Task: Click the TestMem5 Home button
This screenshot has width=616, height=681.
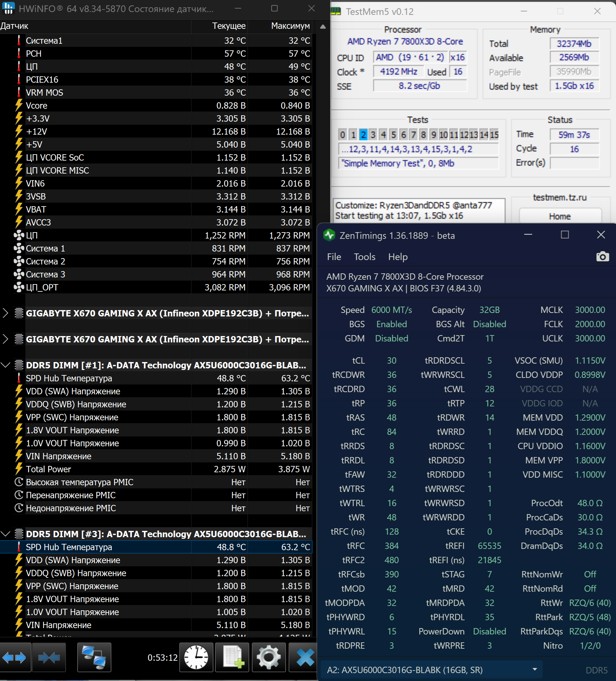Action: click(560, 216)
